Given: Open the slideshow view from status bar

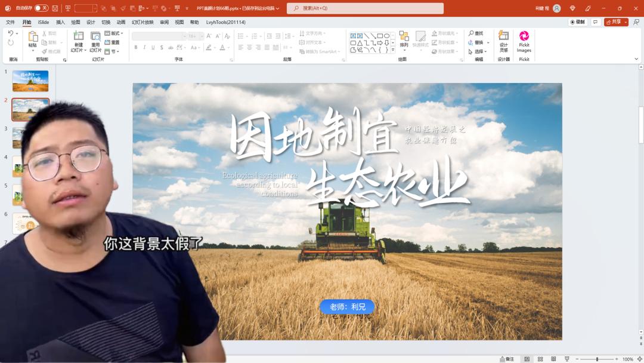Looking at the screenshot, I should point(567,359).
